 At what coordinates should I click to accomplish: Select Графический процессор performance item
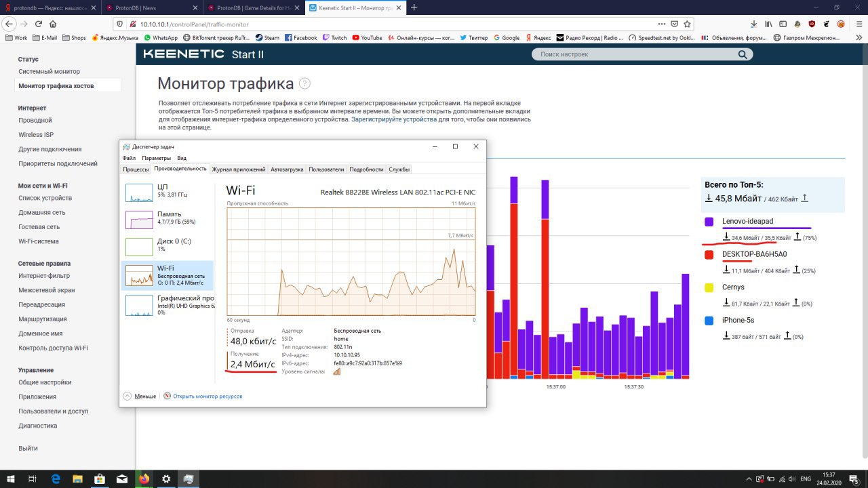167,304
